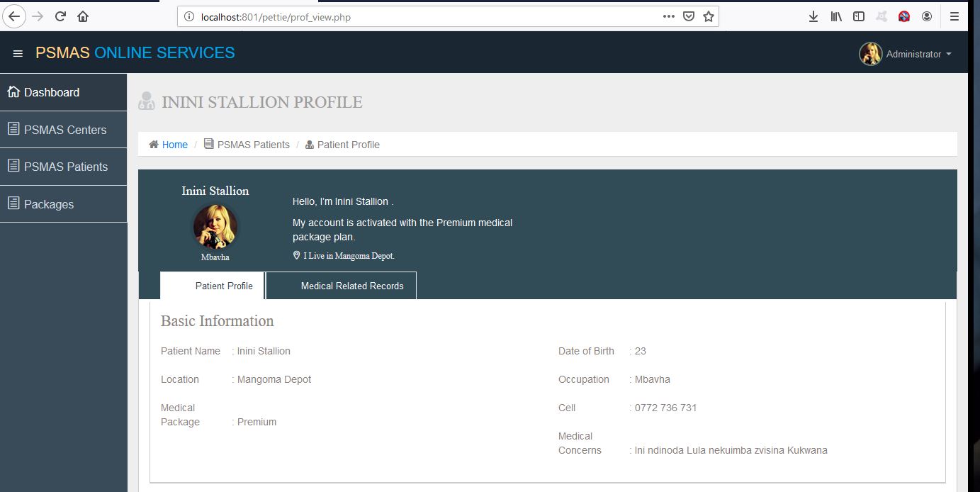Image resolution: width=980 pixels, height=492 pixels.
Task: Click the browser home icon
Action: click(x=83, y=16)
